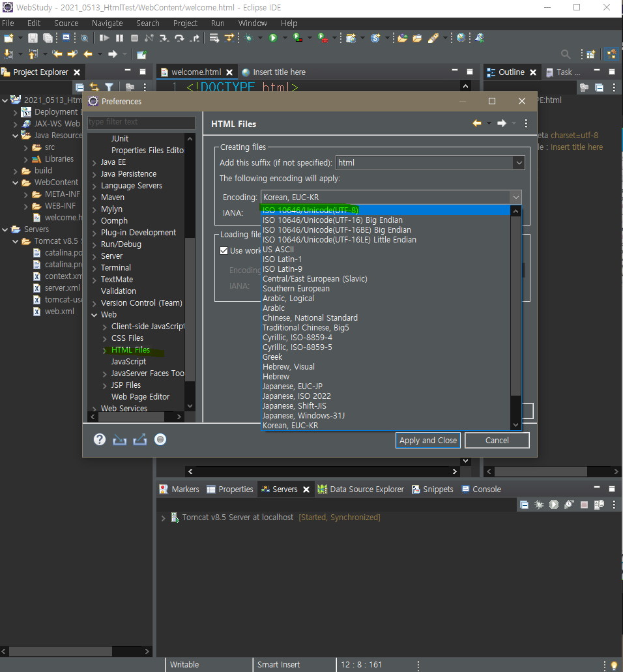This screenshot has height=672, width=623.
Task: Click Debug server icon in Servers view
Action: click(x=539, y=504)
